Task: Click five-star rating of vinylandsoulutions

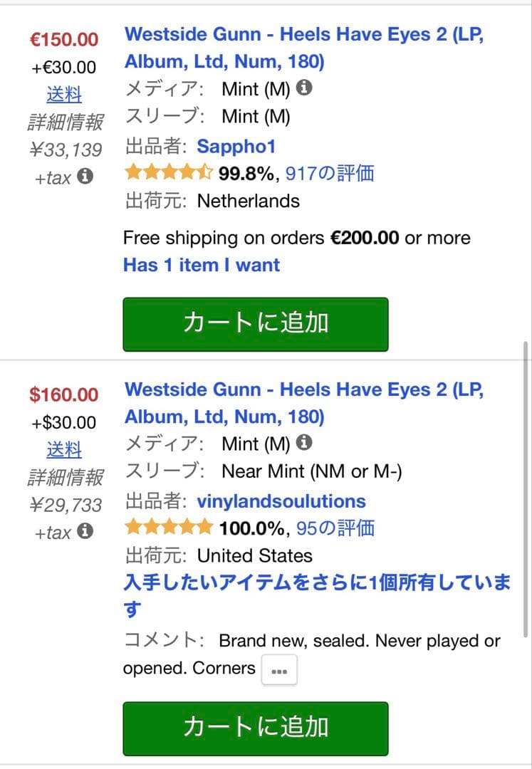Action: tap(168, 528)
